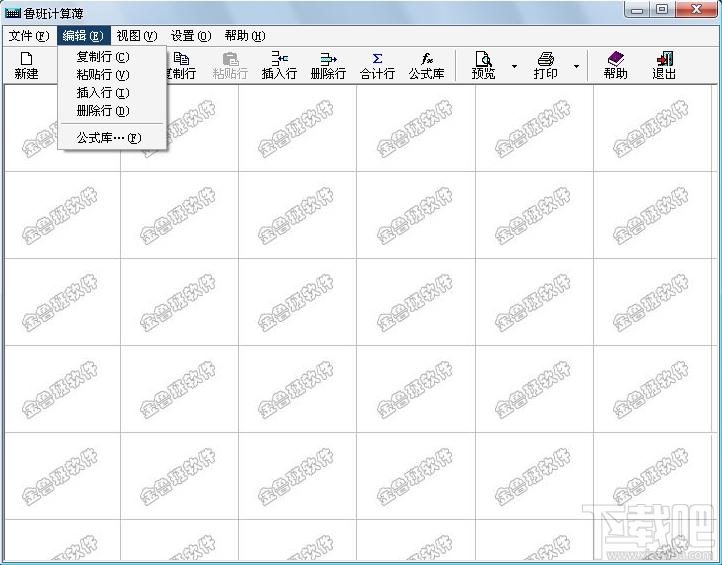Open the 文件(F) menu
722x565 pixels.
(29, 35)
